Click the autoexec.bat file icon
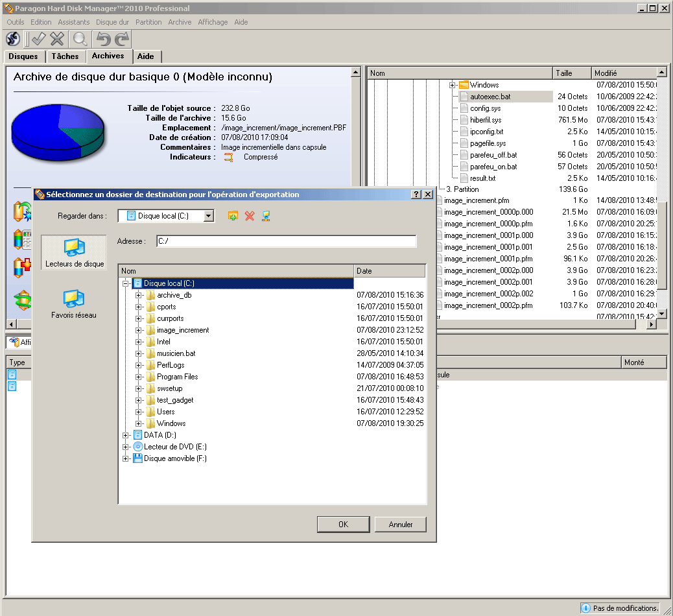This screenshot has height=616, width=673. tap(464, 97)
